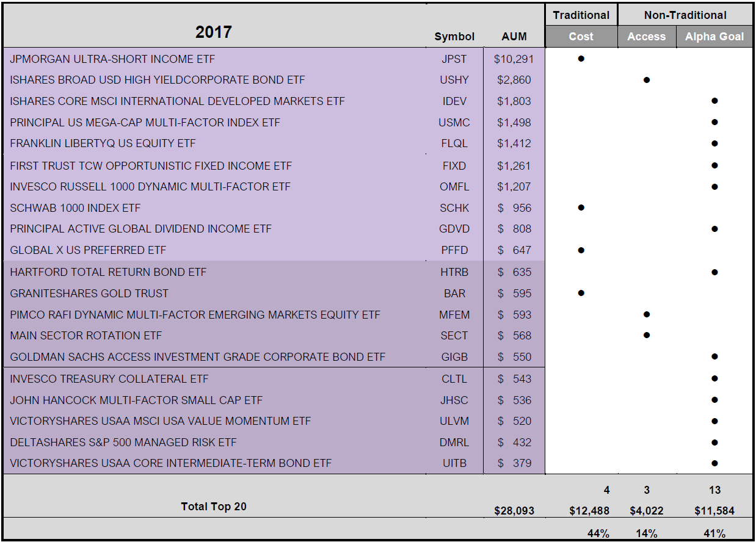Select the SCHK symbol cell
The height and width of the screenshot is (542, 756).
[454, 208]
